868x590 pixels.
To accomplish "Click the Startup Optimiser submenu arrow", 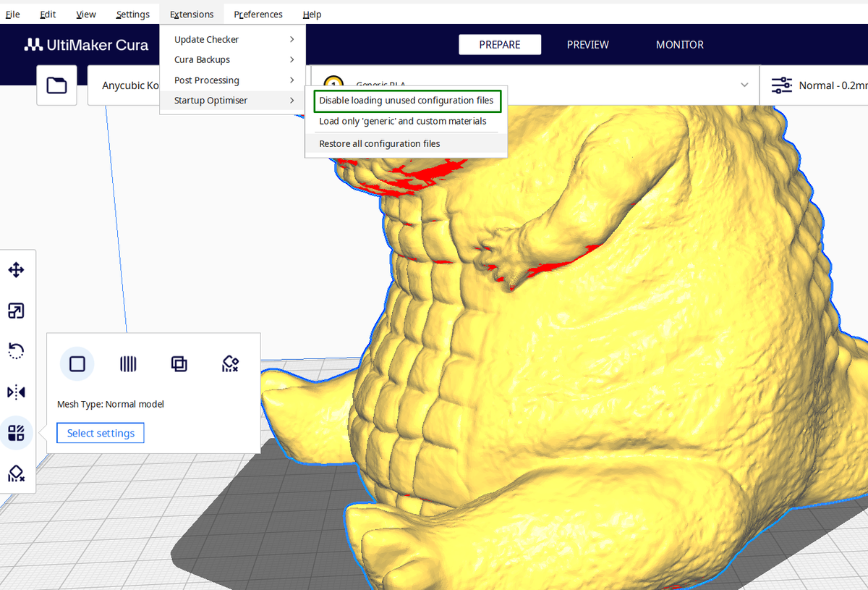I will (292, 101).
